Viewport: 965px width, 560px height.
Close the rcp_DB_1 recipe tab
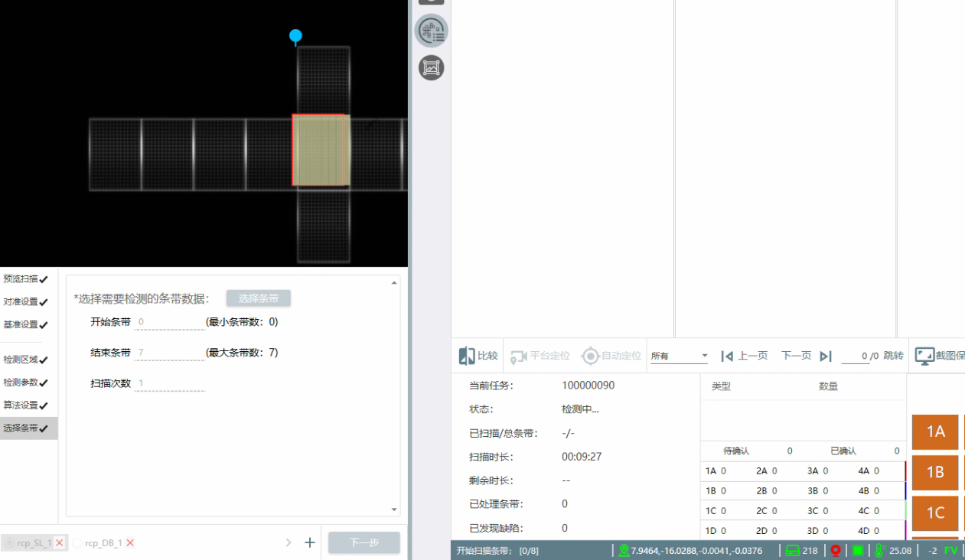pos(130,542)
